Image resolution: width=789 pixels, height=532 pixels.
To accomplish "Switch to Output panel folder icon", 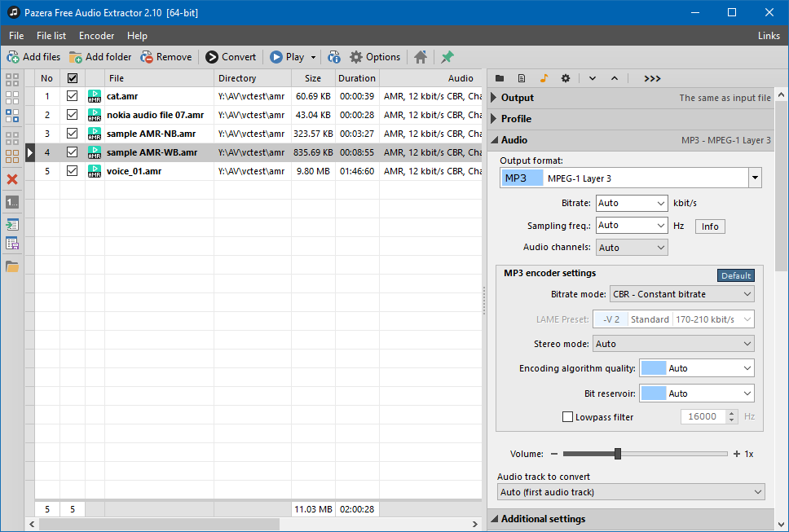I will point(500,78).
